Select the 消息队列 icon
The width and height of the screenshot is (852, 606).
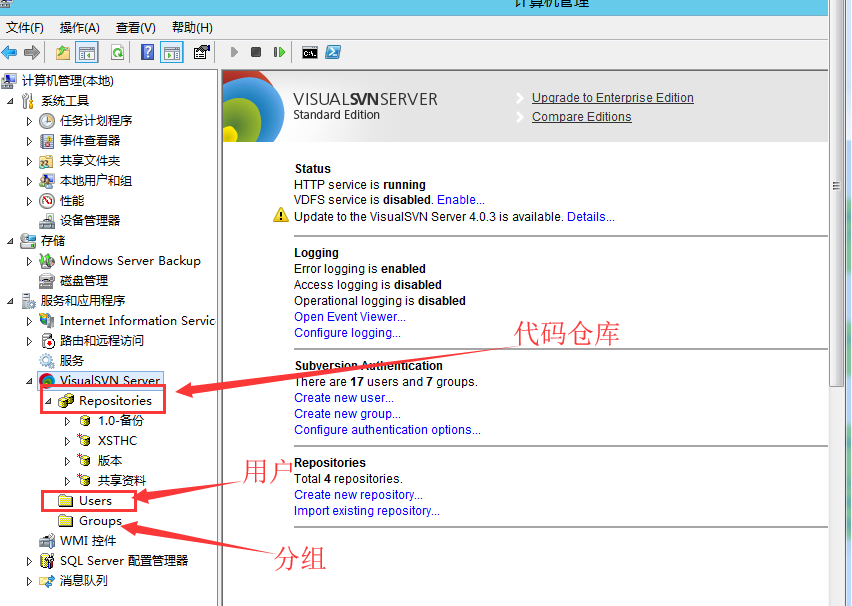tap(47, 581)
